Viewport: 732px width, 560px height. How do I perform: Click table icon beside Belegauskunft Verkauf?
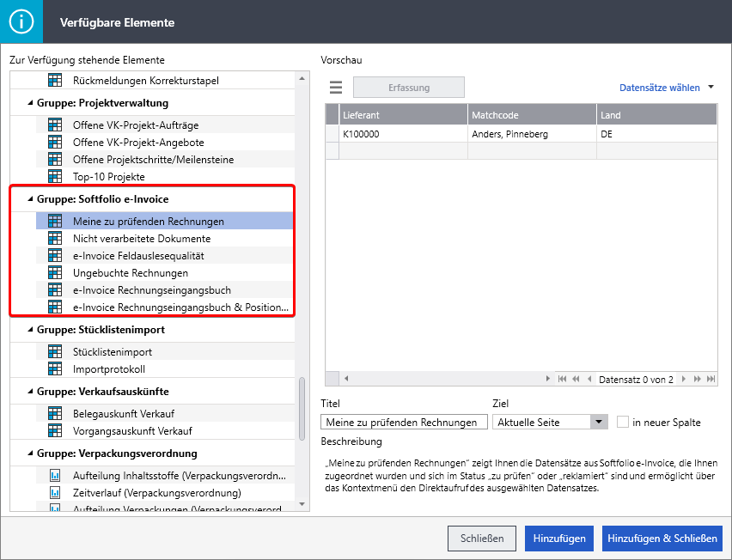pyautogui.click(x=55, y=413)
